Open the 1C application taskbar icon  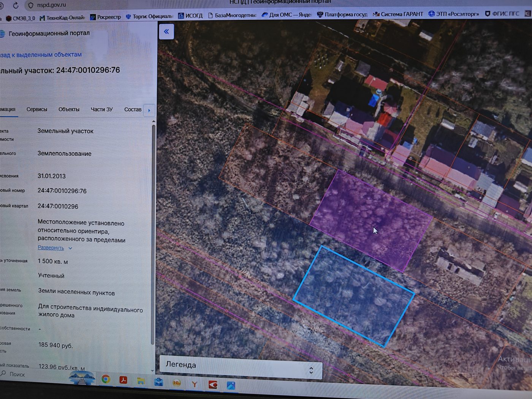point(177,383)
